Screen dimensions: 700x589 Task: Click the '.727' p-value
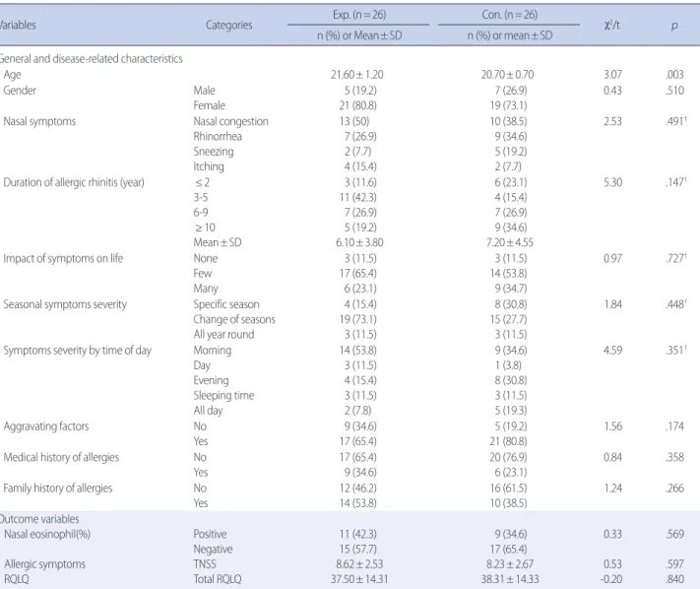675,258
